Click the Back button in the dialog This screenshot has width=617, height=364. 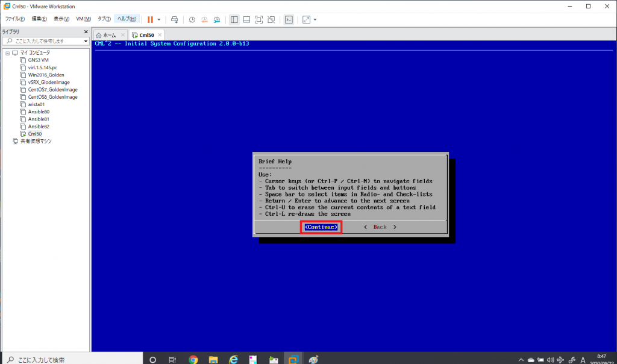tap(380, 227)
